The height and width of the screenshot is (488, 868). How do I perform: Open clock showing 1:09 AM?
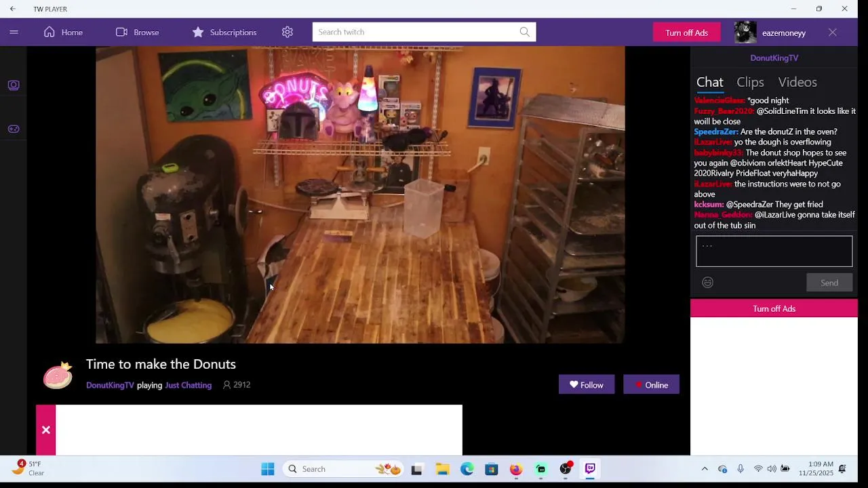[815, 469]
